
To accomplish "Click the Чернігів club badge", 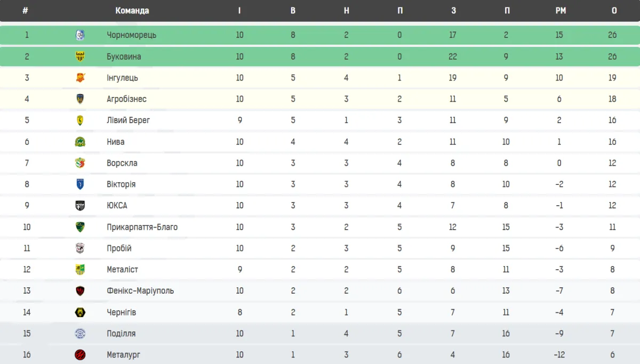I will 80,312.
